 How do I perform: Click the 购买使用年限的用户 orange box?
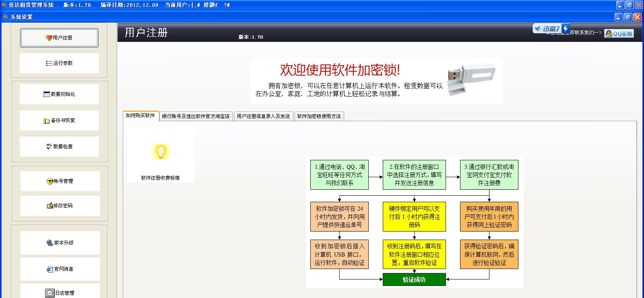(x=489, y=217)
